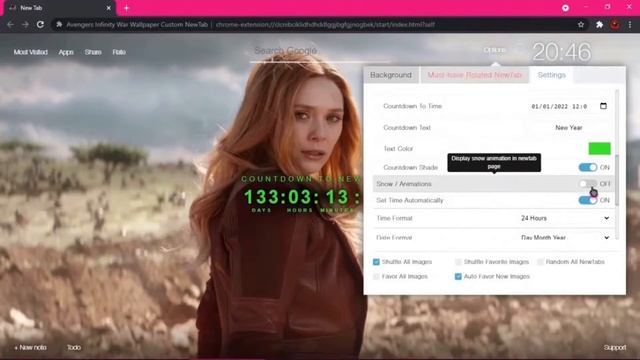Open Time Format dropdown showing 24 Hours

click(565, 218)
